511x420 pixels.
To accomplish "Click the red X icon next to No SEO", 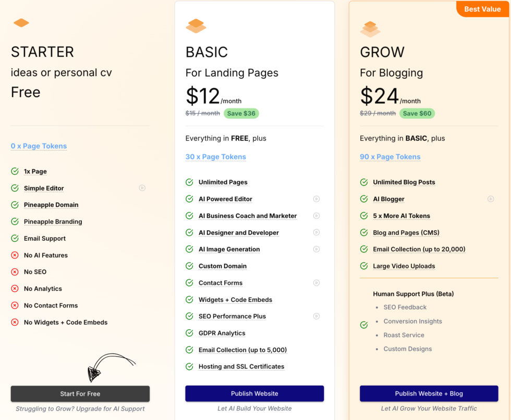I will [x=14, y=271].
